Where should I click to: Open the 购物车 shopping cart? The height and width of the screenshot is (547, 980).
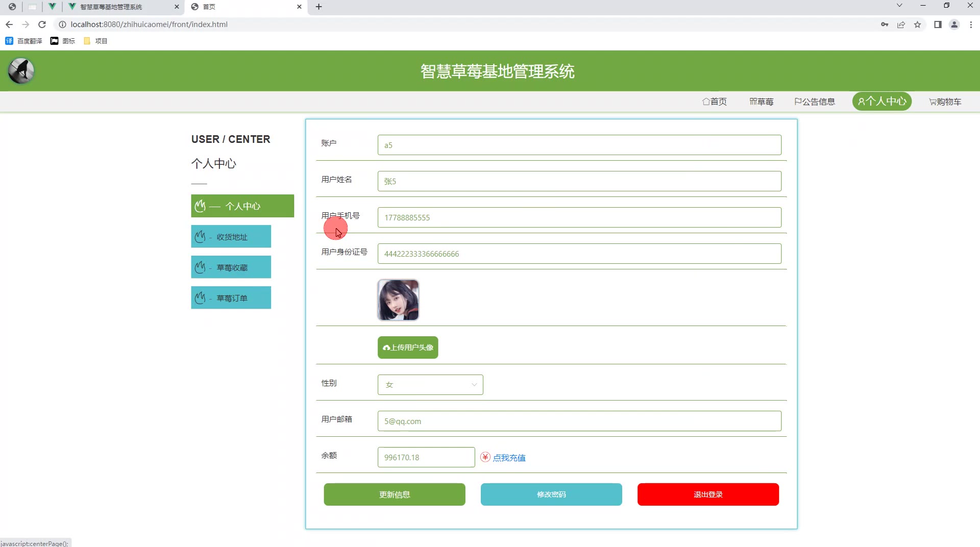pos(945,102)
